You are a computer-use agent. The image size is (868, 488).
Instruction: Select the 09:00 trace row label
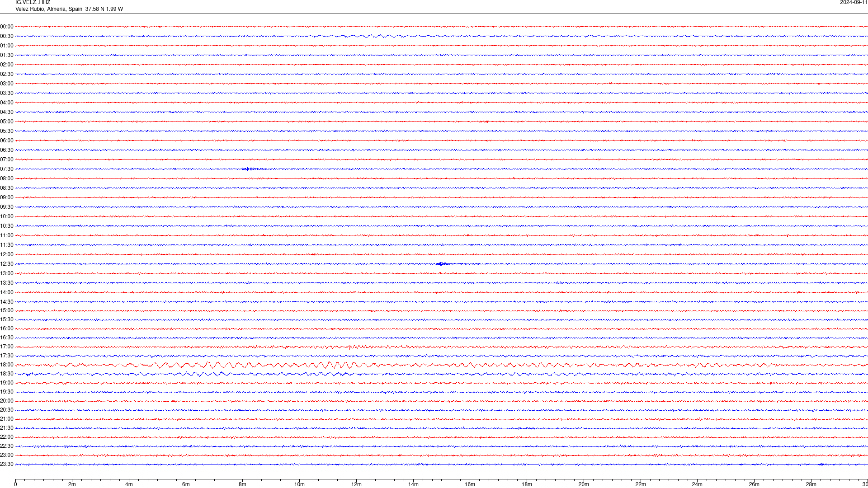[x=7, y=197]
